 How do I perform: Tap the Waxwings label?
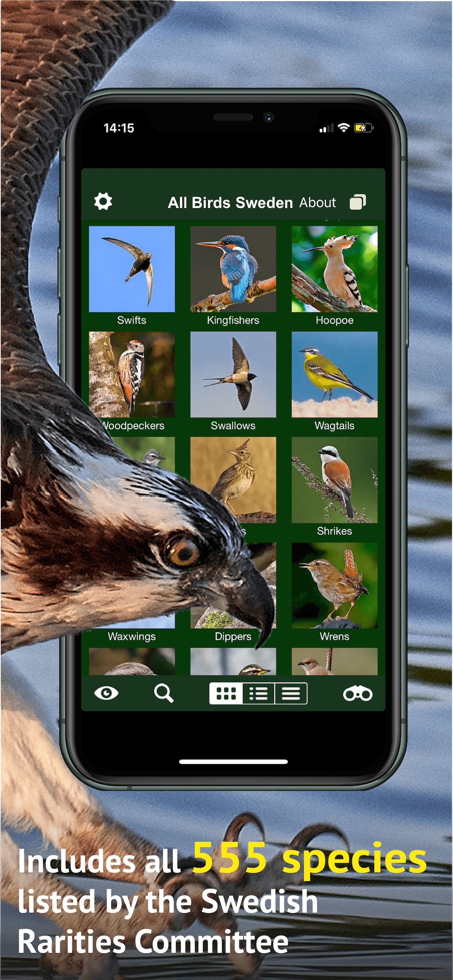pos(132,637)
